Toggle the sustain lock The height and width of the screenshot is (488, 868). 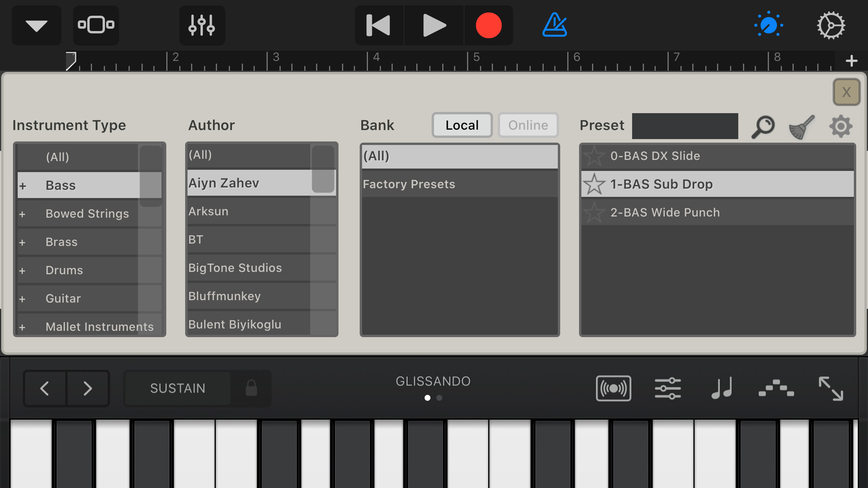(251, 388)
